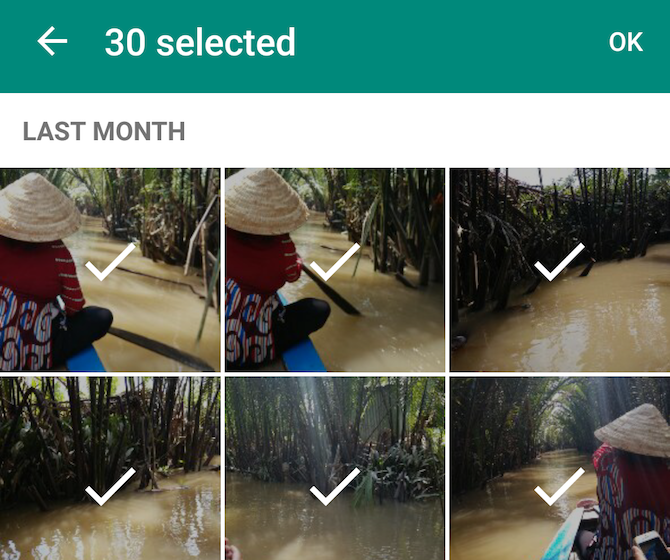The height and width of the screenshot is (560, 670).
Task: Untick checkmark on the empty muddy river photo
Action: (560, 261)
